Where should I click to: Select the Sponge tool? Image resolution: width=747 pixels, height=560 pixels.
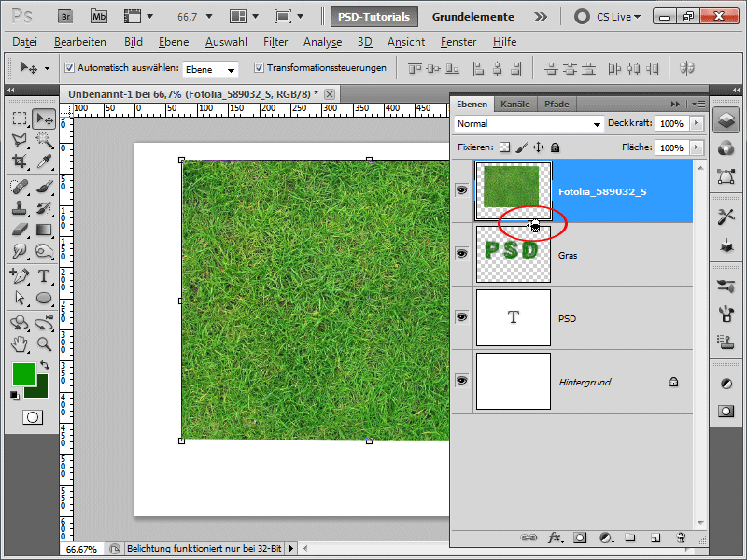click(x=44, y=251)
